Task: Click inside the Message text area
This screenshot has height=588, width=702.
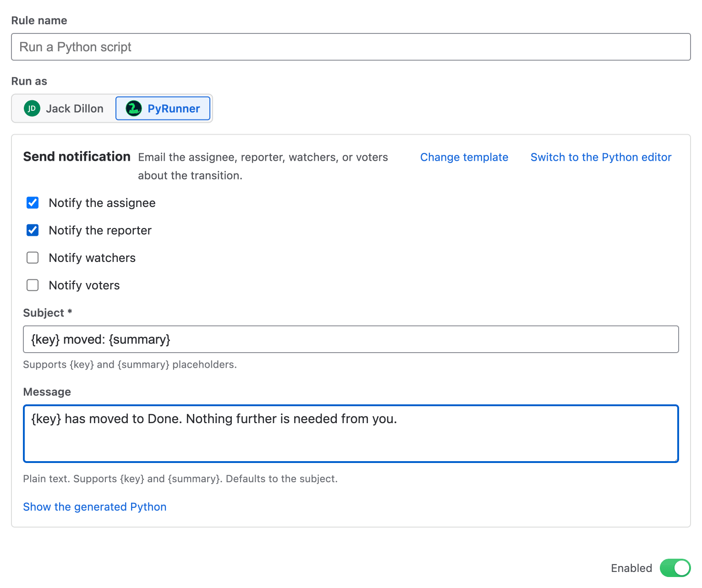Action: [x=351, y=434]
